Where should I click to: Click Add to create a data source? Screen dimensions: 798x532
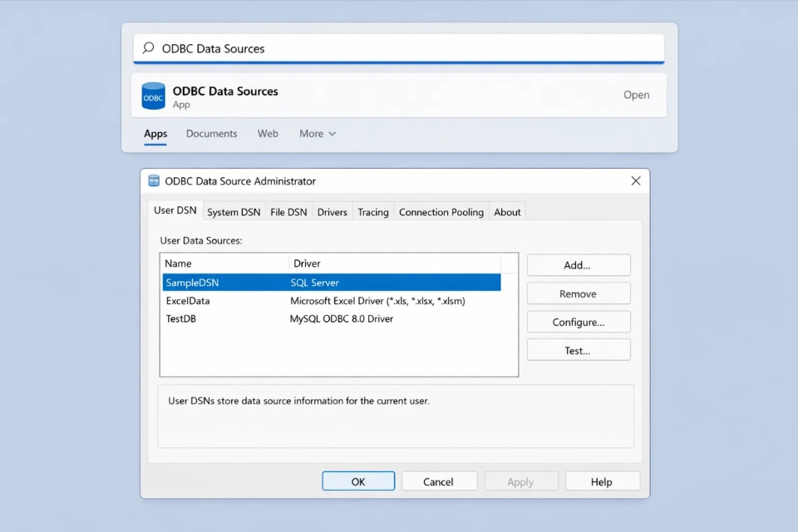coord(578,264)
